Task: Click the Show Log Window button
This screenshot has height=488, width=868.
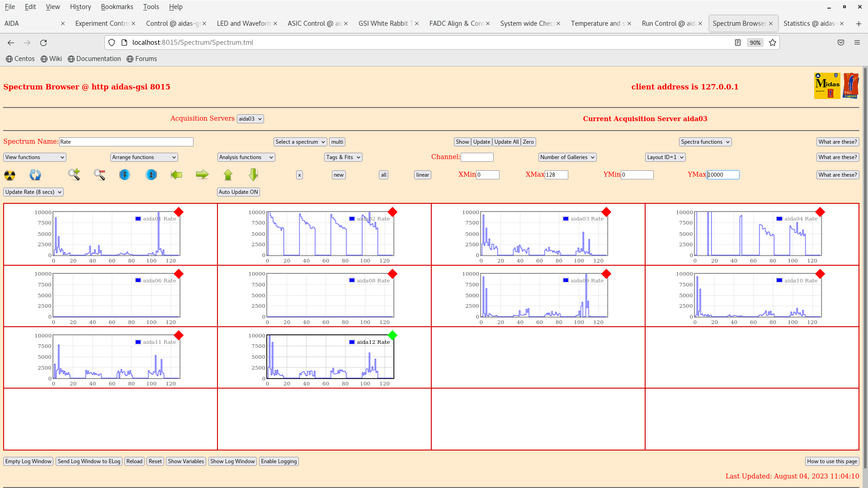Action: 232,461
